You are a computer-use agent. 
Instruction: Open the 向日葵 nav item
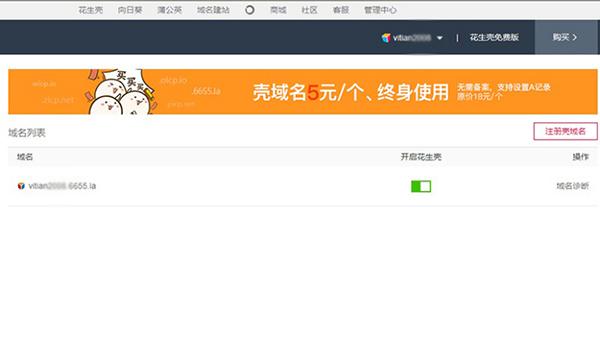[x=130, y=10]
